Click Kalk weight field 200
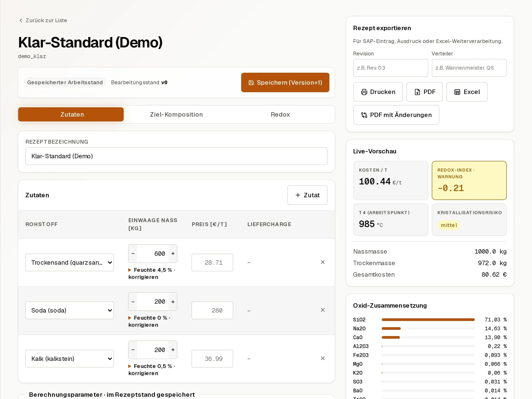This screenshot has width=532, height=399. coord(153,350)
